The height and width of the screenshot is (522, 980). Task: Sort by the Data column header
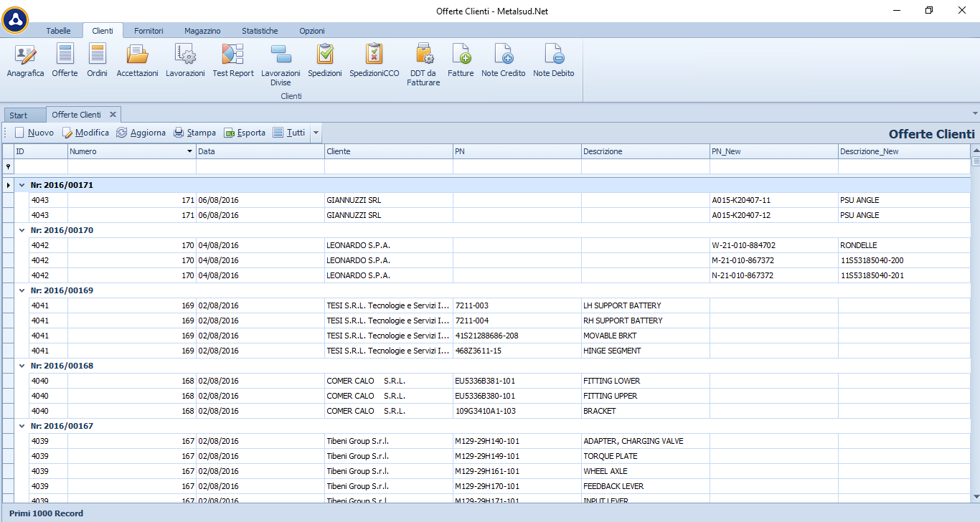(260, 151)
